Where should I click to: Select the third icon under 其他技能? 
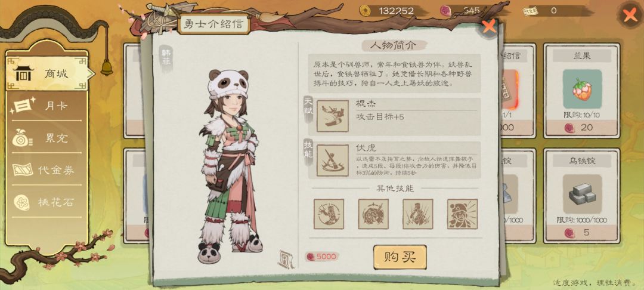(417, 214)
